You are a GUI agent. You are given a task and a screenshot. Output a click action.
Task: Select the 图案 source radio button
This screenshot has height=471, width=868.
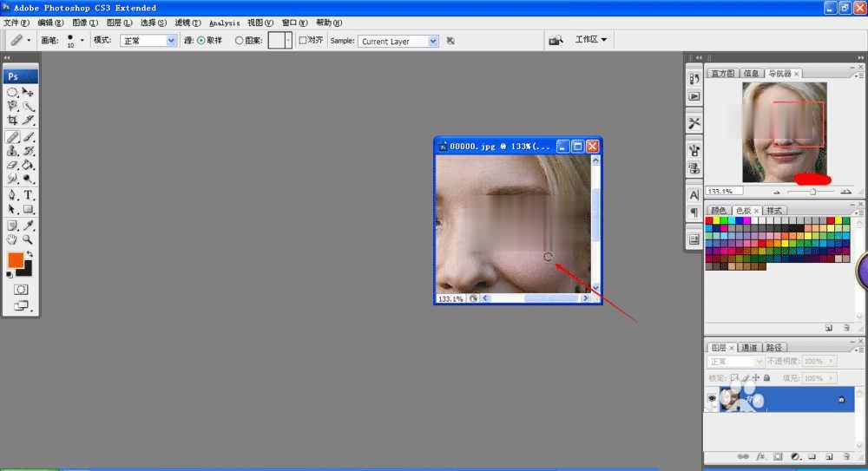click(240, 40)
